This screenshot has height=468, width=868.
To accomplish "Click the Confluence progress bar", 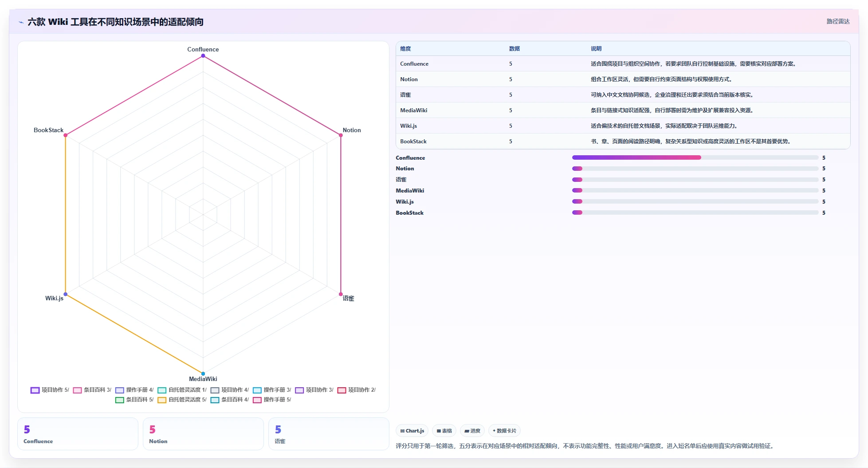I will pos(695,157).
